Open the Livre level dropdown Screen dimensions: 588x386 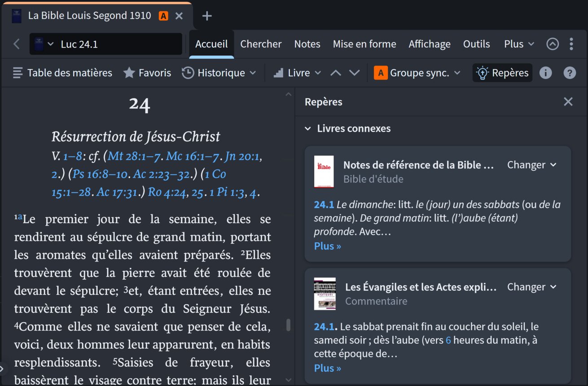tap(297, 73)
